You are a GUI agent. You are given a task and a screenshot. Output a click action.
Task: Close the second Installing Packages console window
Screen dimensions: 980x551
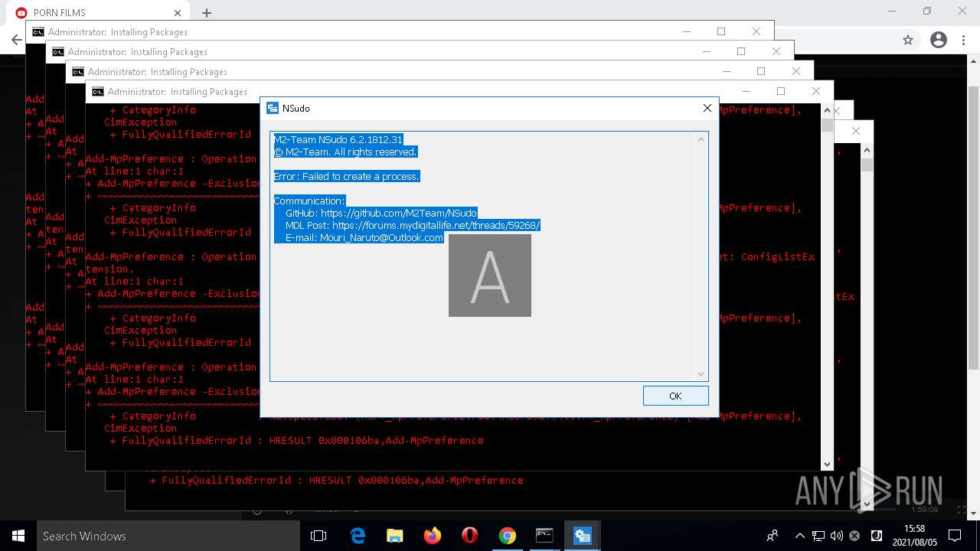776,51
